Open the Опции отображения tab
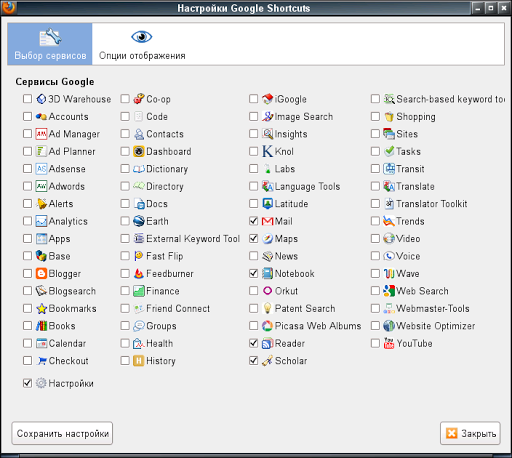The width and height of the screenshot is (512, 458). (142, 44)
